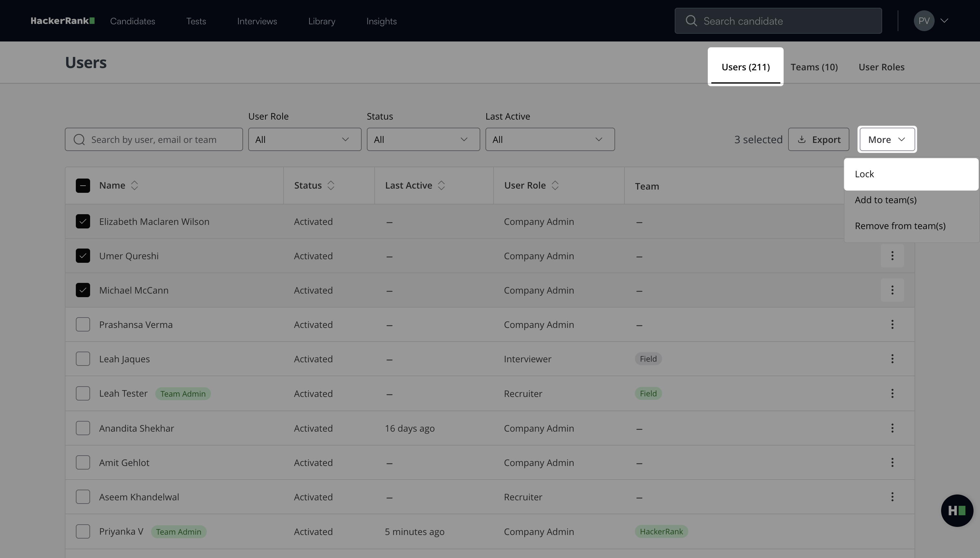Open the three-dot menu for Leah Jaques
The height and width of the screenshot is (558, 980).
pos(892,359)
